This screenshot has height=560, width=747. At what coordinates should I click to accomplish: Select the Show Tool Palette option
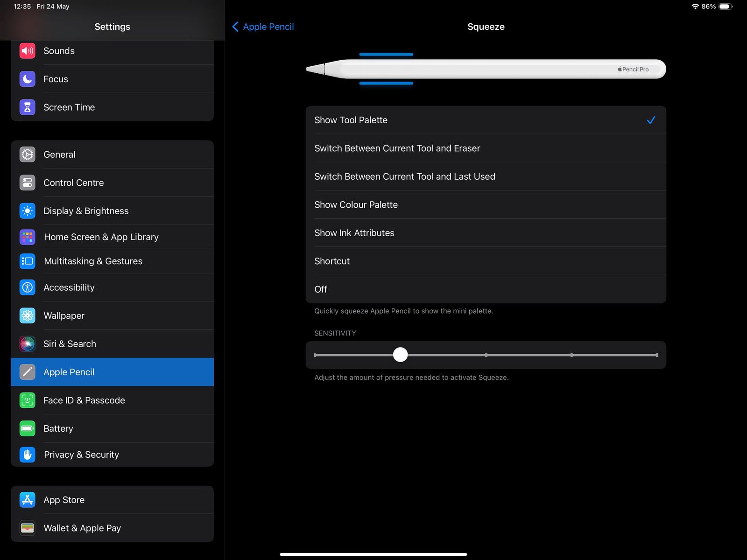pyautogui.click(x=486, y=120)
